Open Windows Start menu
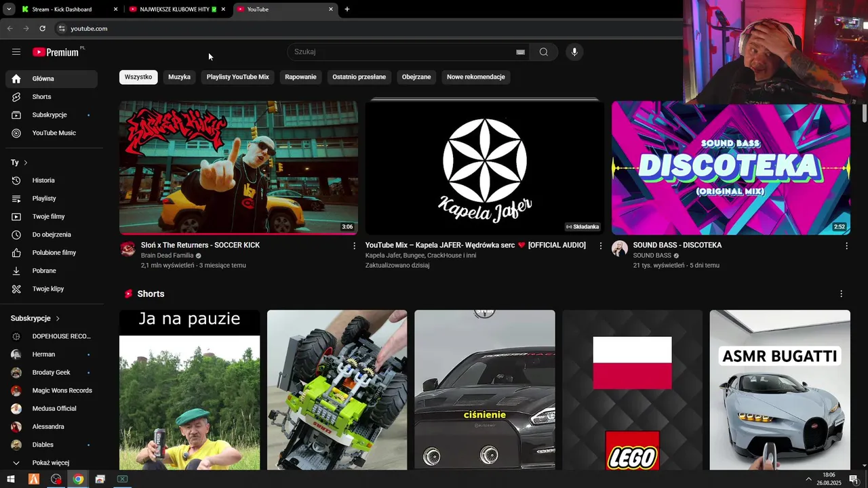The width and height of the screenshot is (868, 488). [11, 479]
